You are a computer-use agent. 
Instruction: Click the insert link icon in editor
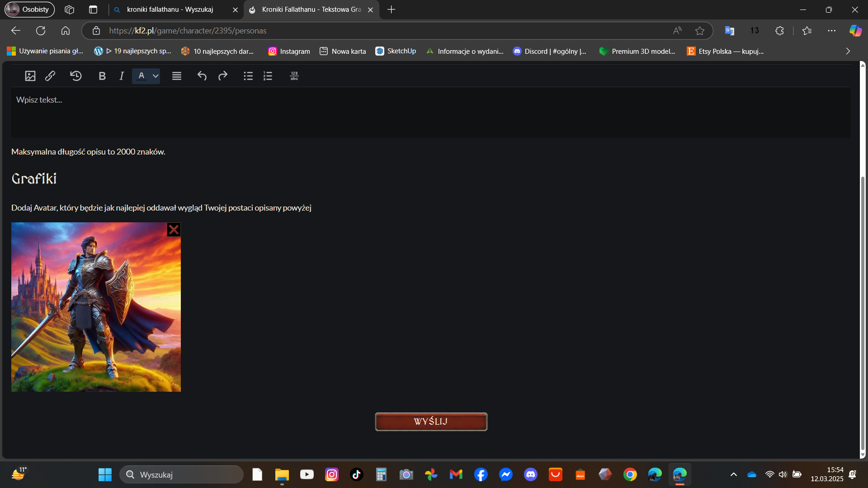click(x=50, y=76)
